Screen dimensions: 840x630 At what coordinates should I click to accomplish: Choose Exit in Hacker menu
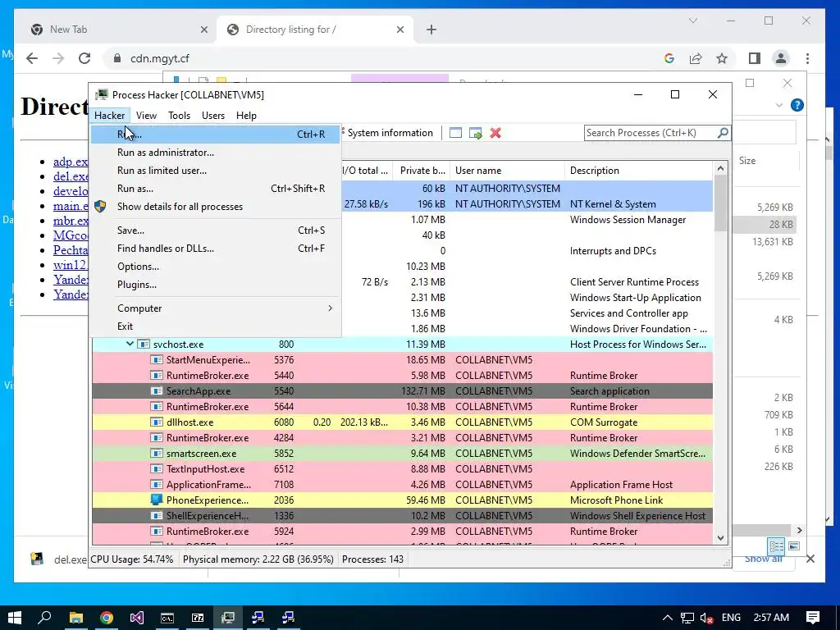215,326
